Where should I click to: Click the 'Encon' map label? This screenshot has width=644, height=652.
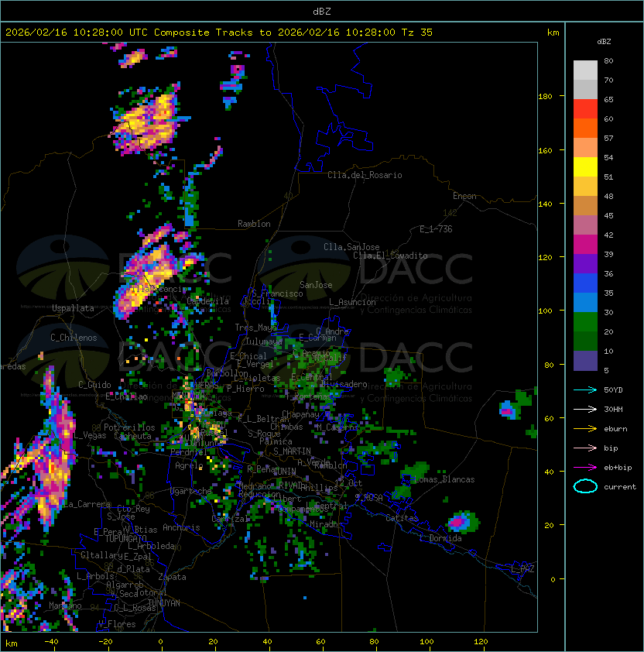(464, 196)
